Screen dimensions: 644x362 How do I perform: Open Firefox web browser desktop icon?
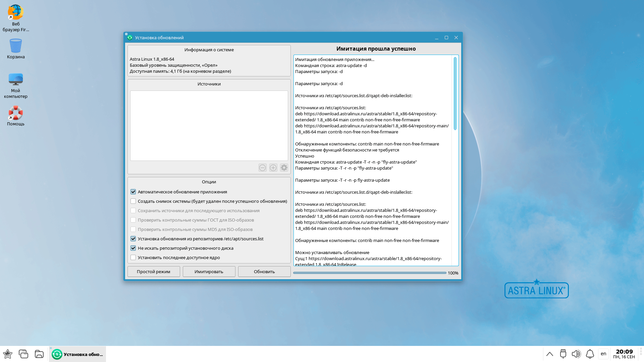pos(15,18)
